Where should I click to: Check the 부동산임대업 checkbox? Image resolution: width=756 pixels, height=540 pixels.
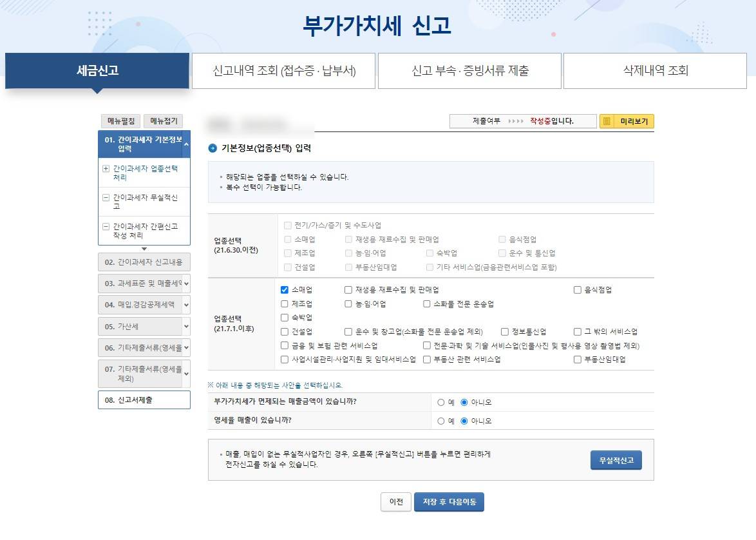click(x=578, y=360)
